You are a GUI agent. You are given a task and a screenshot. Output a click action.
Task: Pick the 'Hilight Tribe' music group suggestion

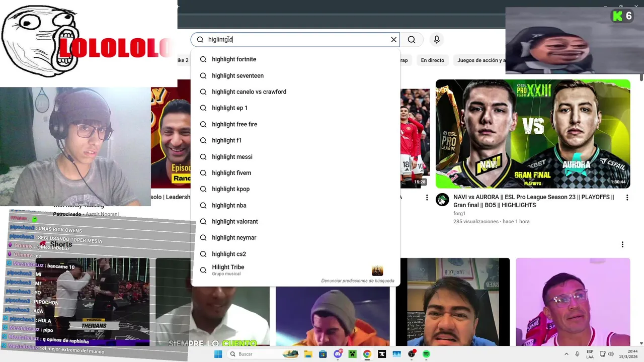295,270
